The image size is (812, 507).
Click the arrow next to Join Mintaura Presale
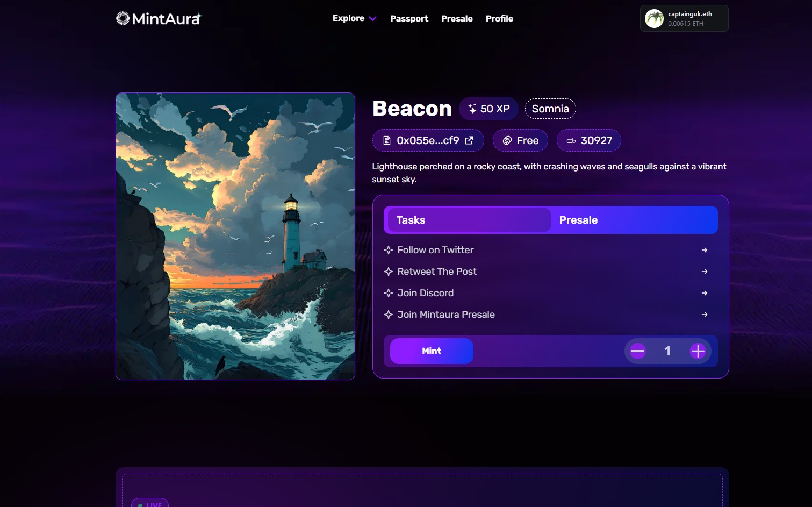pyautogui.click(x=705, y=315)
